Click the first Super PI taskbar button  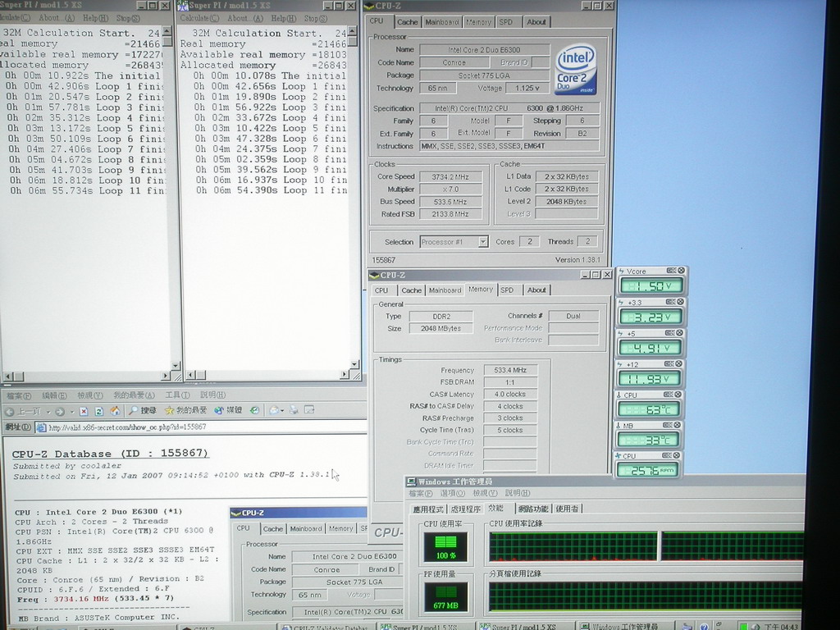point(425,626)
